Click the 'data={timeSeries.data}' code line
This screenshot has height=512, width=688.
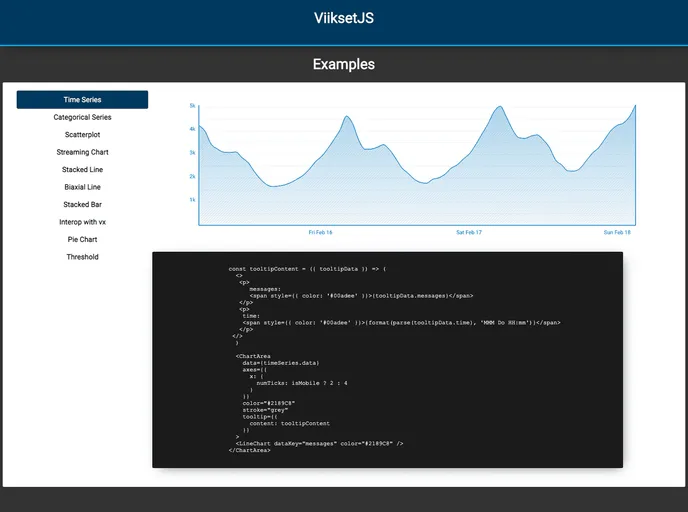pyautogui.click(x=281, y=363)
